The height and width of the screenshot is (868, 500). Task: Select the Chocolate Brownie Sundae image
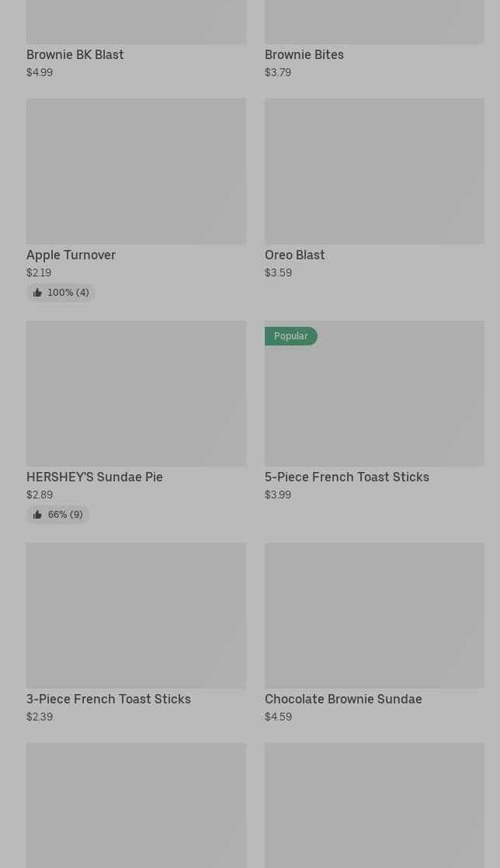pos(374,615)
